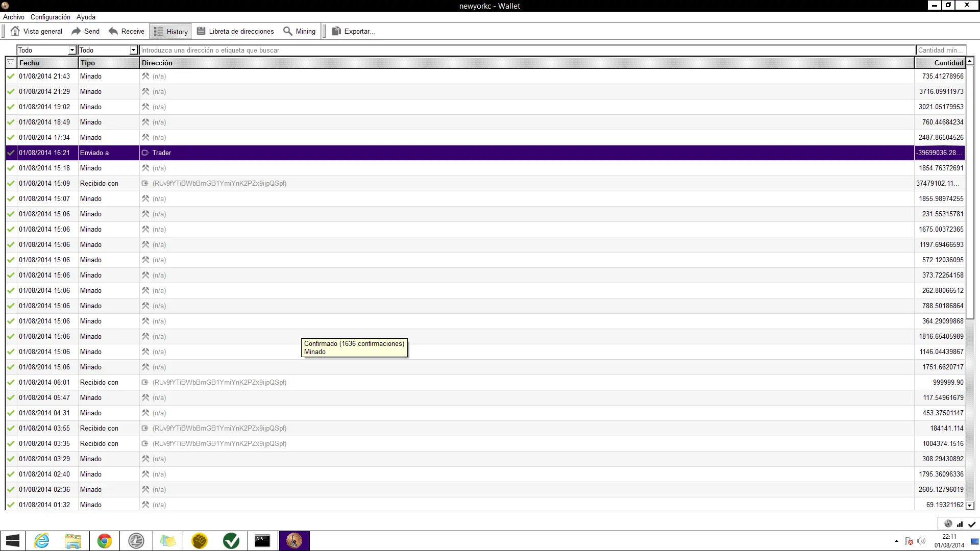Click the mining status icon in status bar

coord(948,523)
